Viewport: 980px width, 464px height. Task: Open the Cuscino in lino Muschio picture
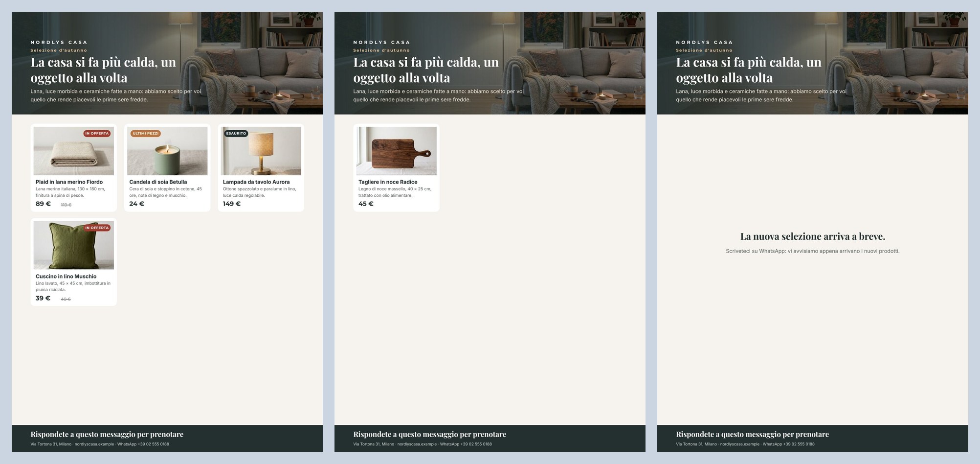(73, 245)
